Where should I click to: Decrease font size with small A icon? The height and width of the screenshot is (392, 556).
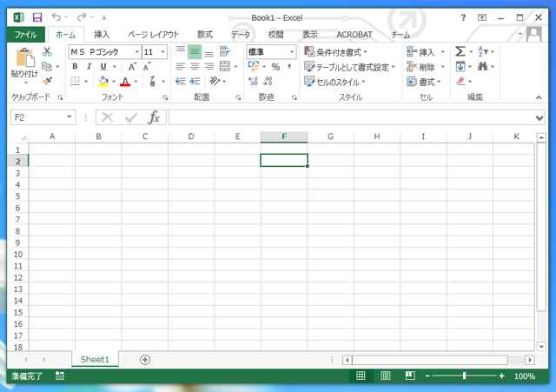pos(147,67)
